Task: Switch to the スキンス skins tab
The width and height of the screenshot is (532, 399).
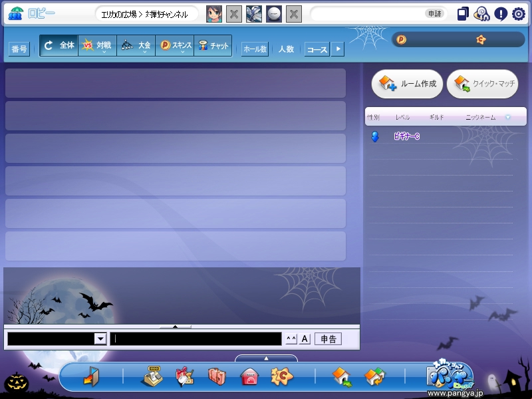Action: coord(175,45)
